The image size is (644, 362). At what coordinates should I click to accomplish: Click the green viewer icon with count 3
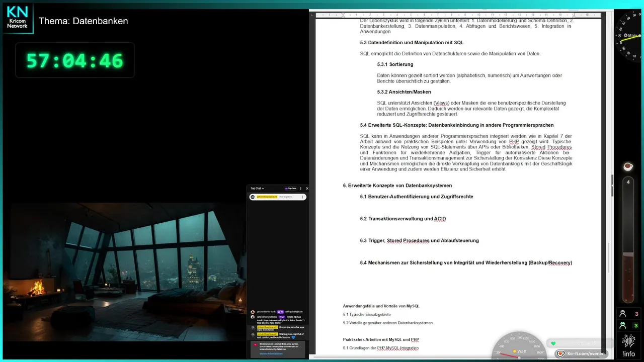coord(622,325)
